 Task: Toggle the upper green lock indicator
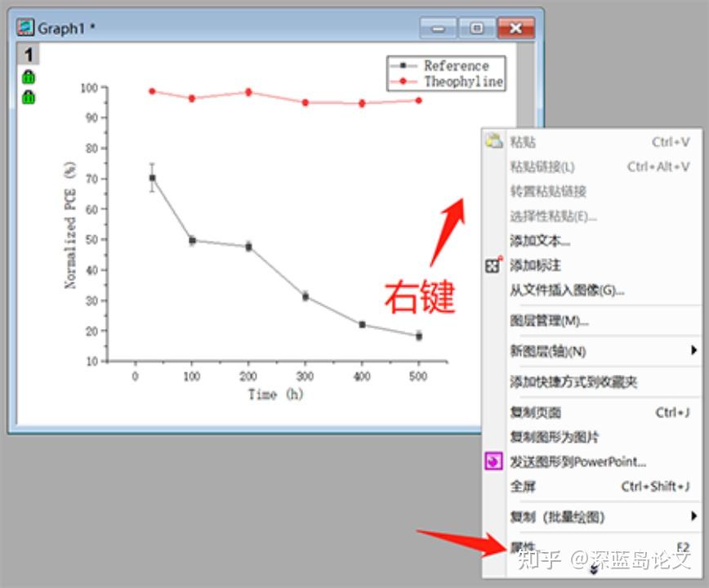(29, 74)
